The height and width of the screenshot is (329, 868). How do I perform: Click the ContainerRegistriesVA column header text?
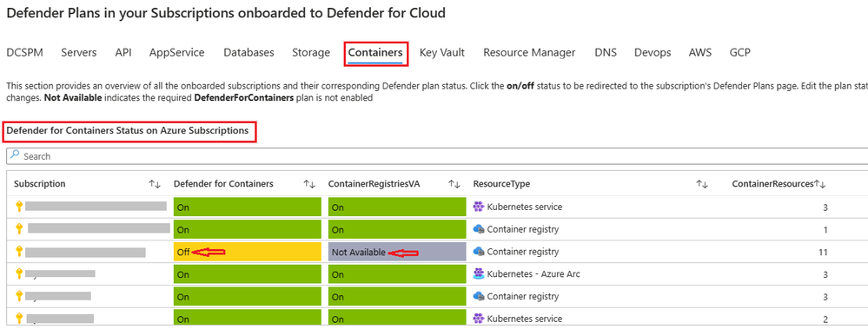point(374,183)
